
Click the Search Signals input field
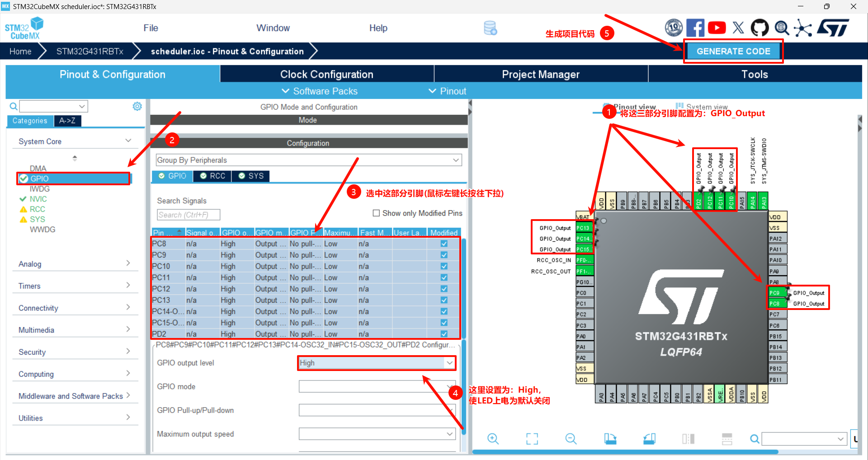click(189, 215)
